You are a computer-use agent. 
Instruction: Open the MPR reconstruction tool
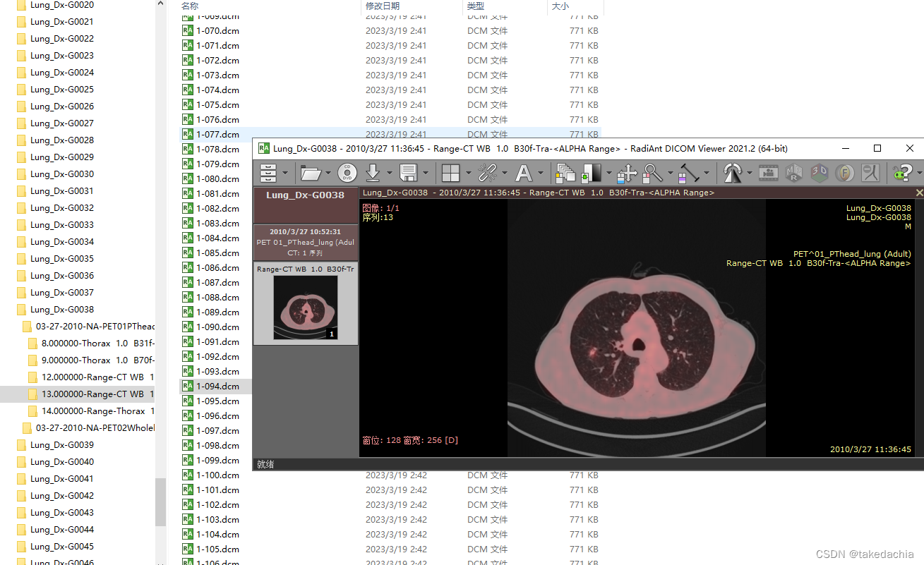[x=793, y=173]
